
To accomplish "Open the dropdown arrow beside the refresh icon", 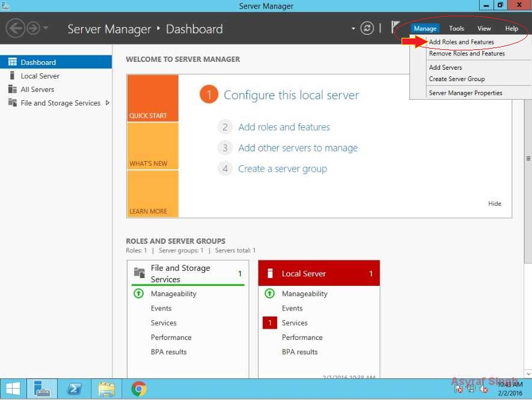I will (353, 28).
